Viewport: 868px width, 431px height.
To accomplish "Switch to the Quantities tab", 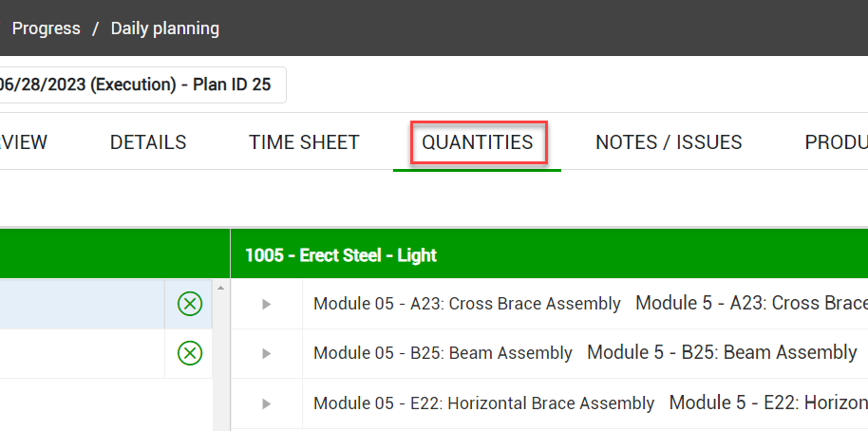I will pyautogui.click(x=477, y=142).
